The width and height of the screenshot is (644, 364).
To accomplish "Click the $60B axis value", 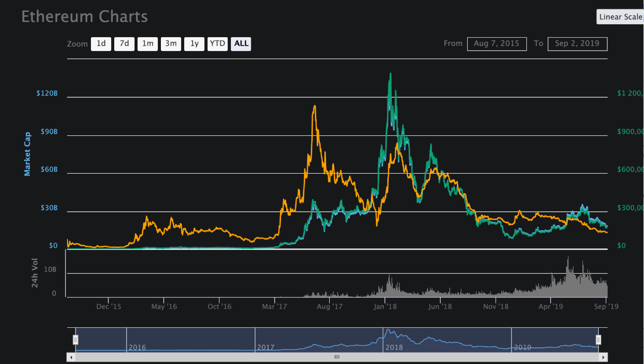I will point(49,170).
